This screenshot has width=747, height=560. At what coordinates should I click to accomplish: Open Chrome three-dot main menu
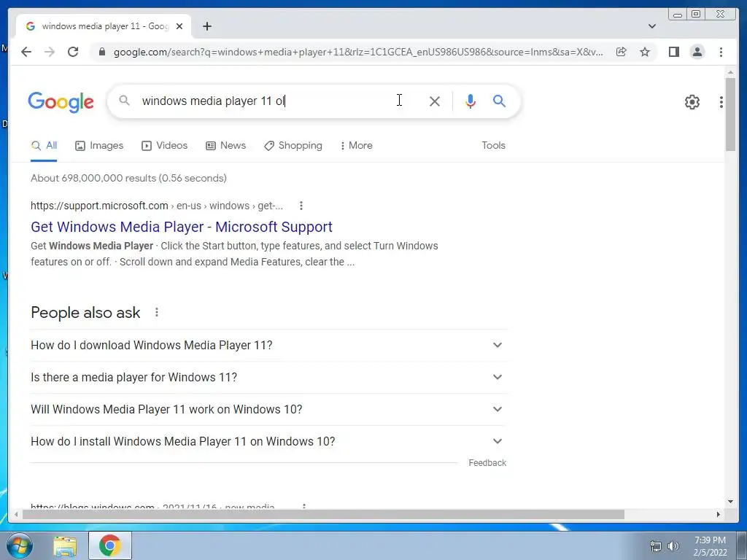pos(721,52)
